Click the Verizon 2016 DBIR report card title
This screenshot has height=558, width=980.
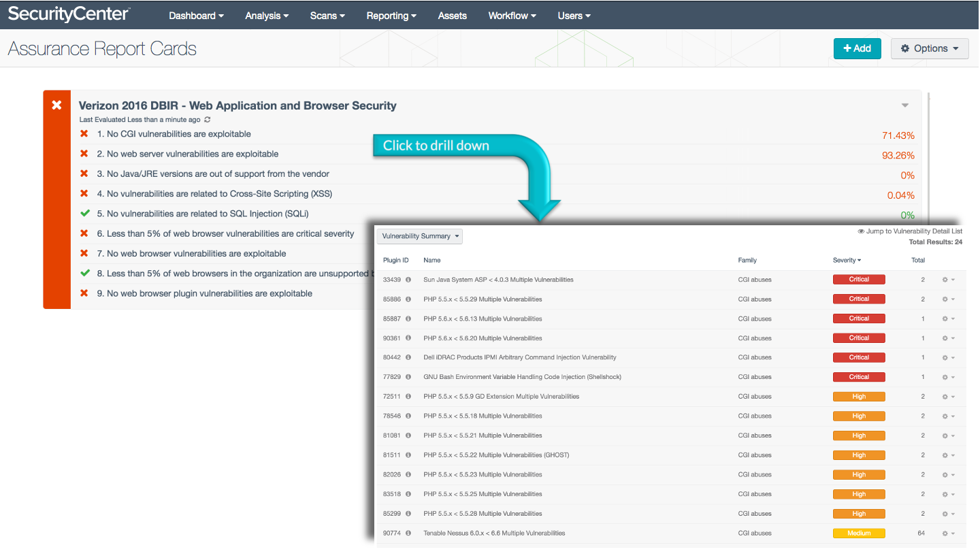click(x=238, y=105)
